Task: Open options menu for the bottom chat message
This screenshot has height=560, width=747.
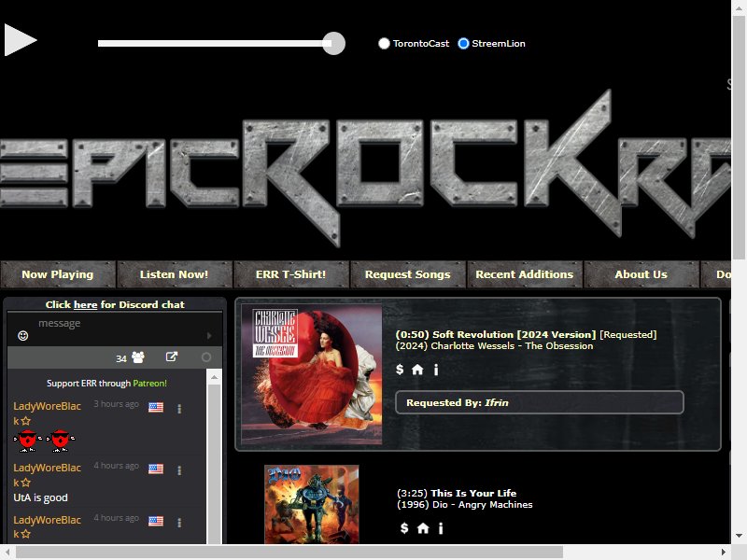Action: tap(179, 523)
